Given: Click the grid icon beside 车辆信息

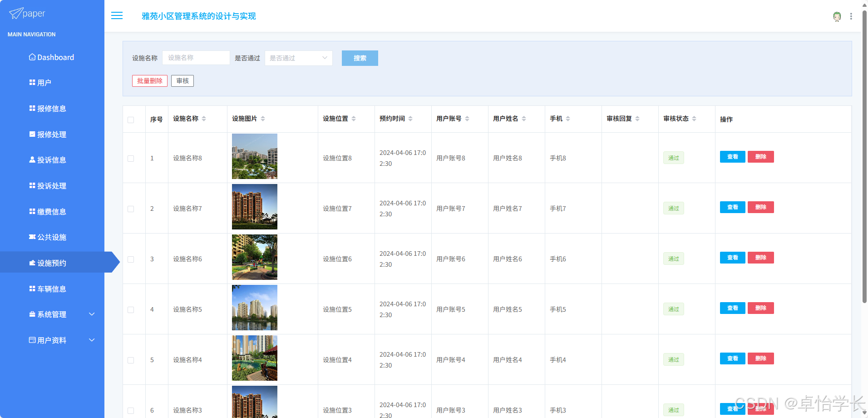Looking at the screenshot, I should coord(32,289).
